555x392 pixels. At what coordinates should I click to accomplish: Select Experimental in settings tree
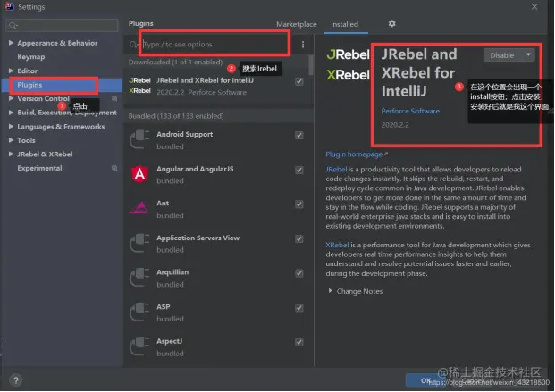click(39, 168)
